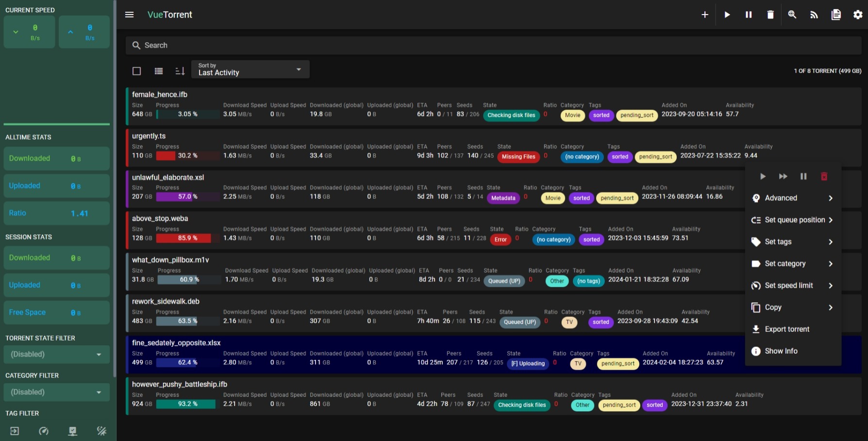
Task: Open the hamburger navigation menu
Action: click(129, 15)
